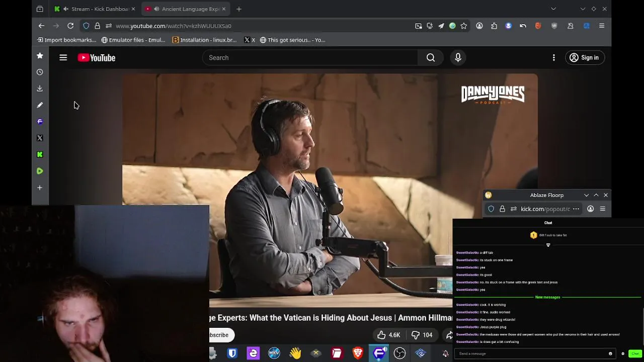The image size is (644, 362).
Task: Open workspaces icon left of tabs
Action: [x=40, y=9]
